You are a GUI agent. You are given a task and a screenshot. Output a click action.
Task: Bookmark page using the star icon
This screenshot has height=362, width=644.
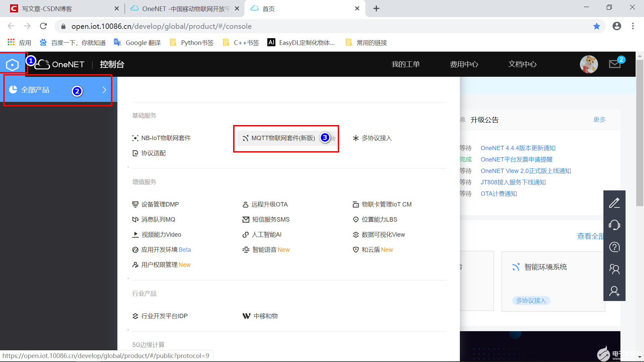596,26
